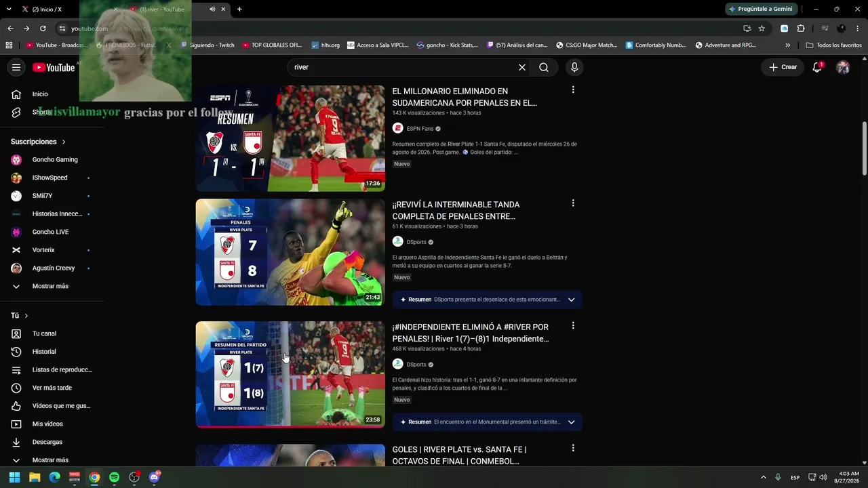Screen dimensions: 868x488
Task: Show hidden bookmarks overflow chevron
Action: pos(787,45)
